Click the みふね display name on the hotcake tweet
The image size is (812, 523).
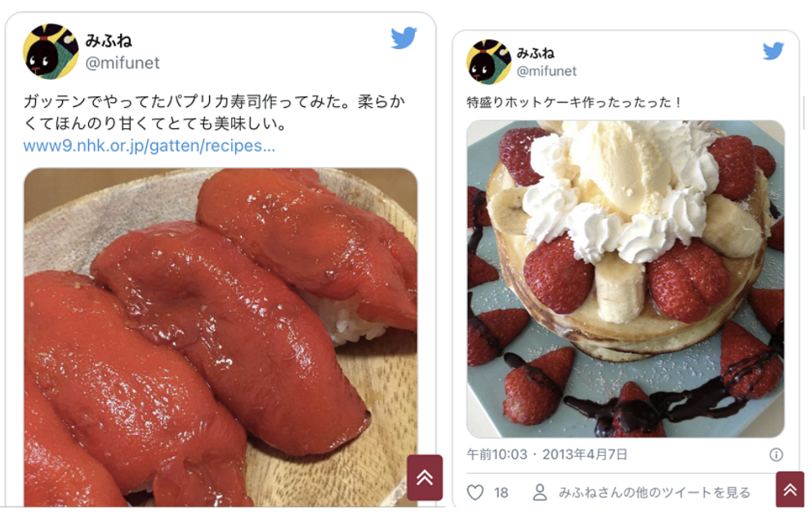[x=535, y=53]
